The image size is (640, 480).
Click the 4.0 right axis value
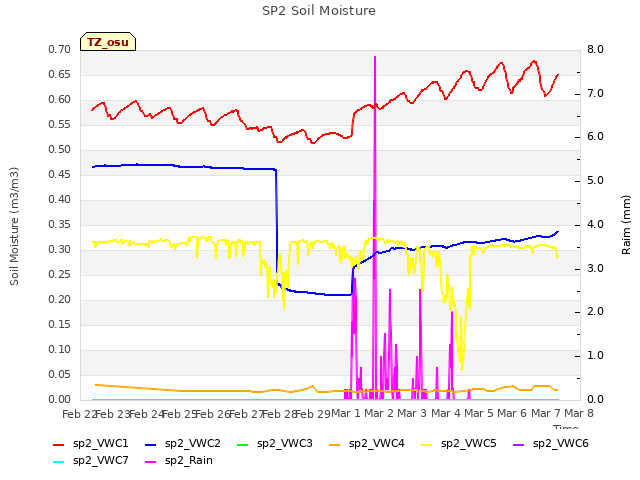pyautogui.click(x=595, y=225)
